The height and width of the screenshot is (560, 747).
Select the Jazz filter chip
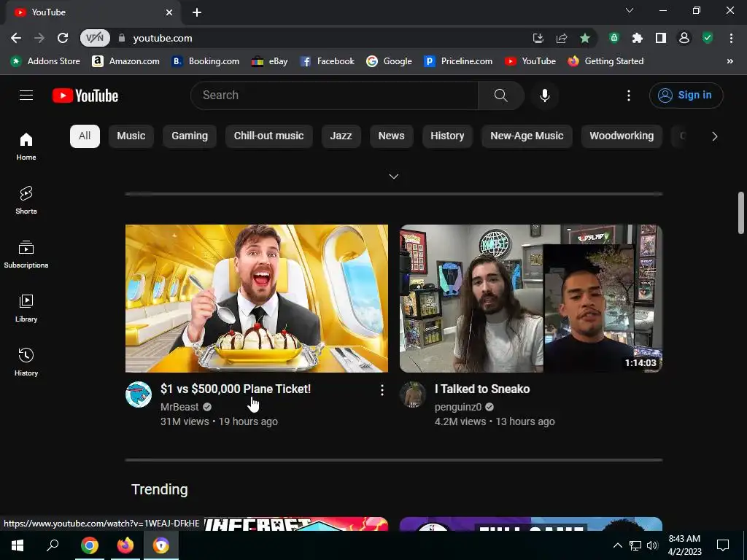click(x=341, y=136)
